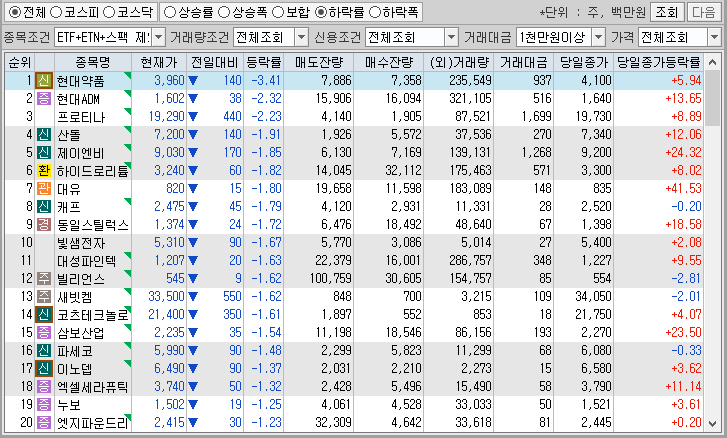Open the 종목조건 dropdown arrow
The width and height of the screenshot is (727, 438).
pos(159,37)
